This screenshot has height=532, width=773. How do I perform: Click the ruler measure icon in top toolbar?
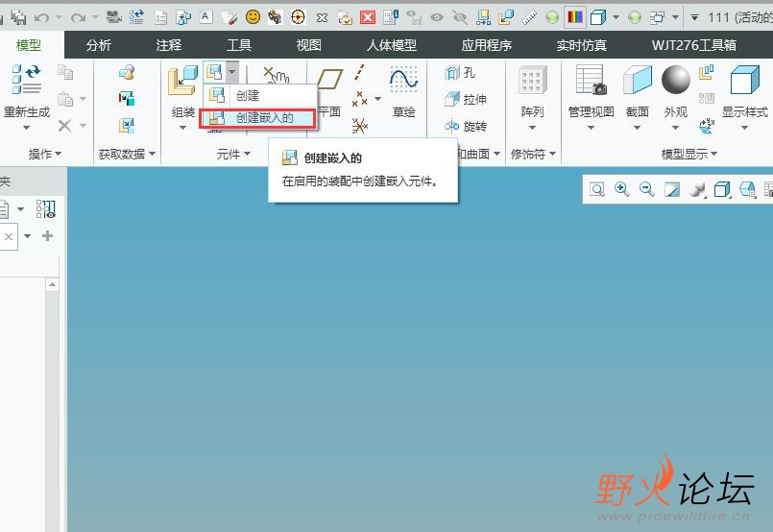(x=529, y=17)
